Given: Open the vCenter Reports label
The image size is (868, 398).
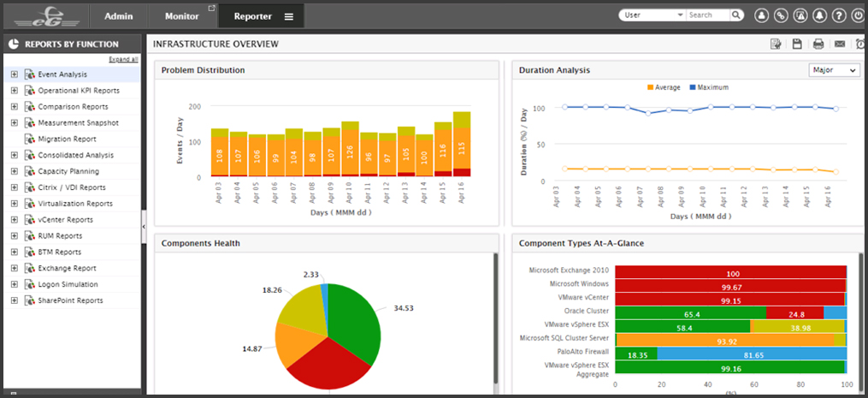Looking at the screenshot, I should pos(65,219).
